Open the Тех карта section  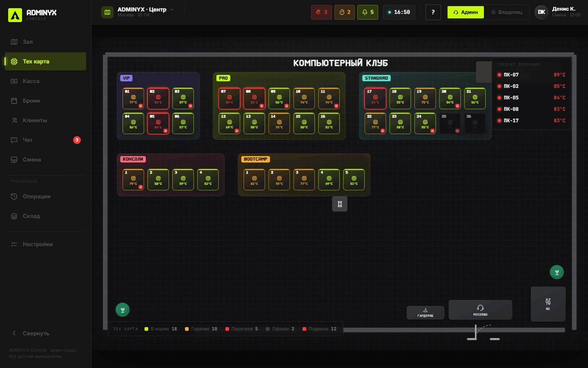(x=45, y=61)
